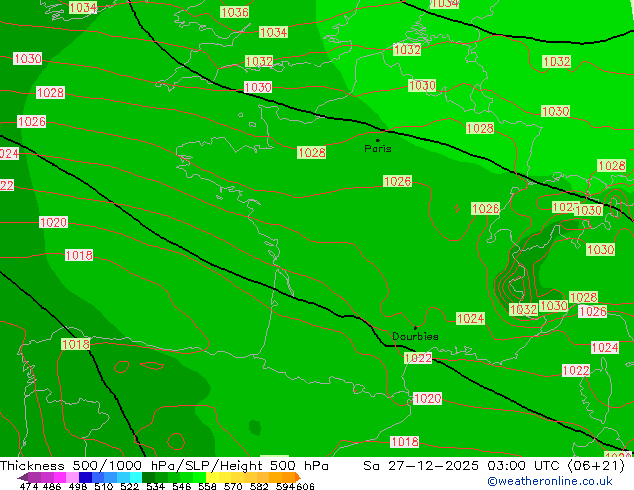
Task: Select the cyan swatch in the legend
Action: (x=136, y=477)
